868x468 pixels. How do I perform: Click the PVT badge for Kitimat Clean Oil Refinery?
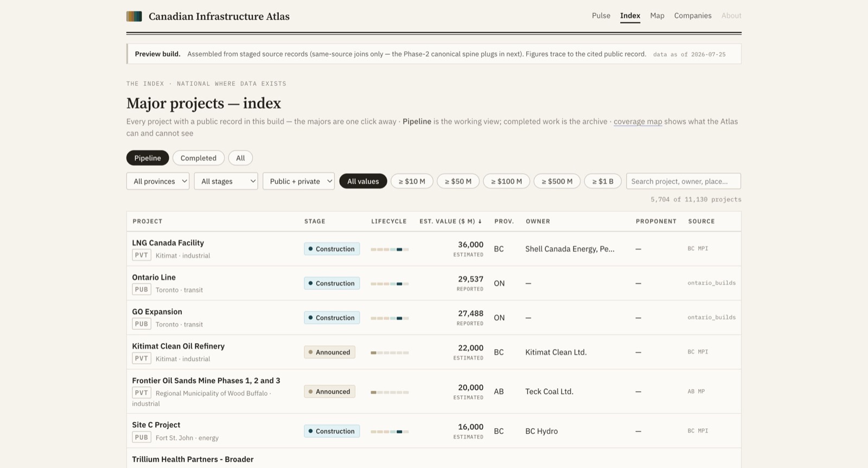click(142, 358)
